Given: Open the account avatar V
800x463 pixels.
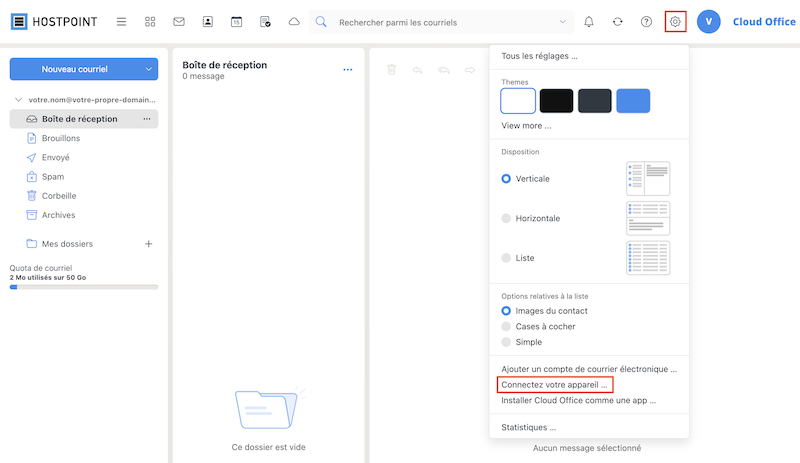Looking at the screenshot, I should pos(709,22).
